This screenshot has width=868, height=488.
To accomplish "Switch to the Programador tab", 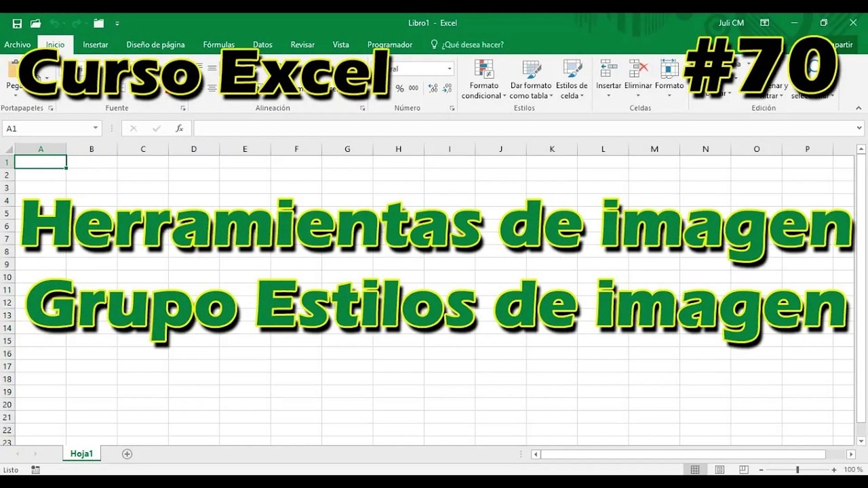I will click(x=390, y=45).
